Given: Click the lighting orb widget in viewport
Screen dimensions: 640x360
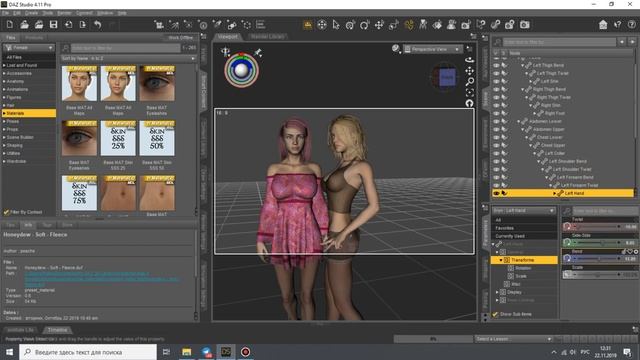Looking at the screenshot, I should click(x=241, y=70).
